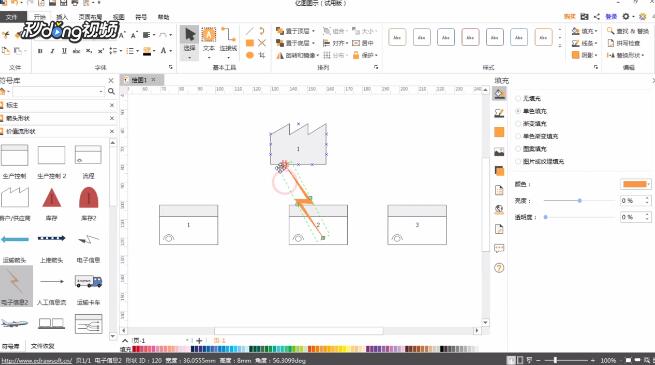Open the shadow pane orange square icon
This screenshot has width=655, height=365.
tap(499, 132)
